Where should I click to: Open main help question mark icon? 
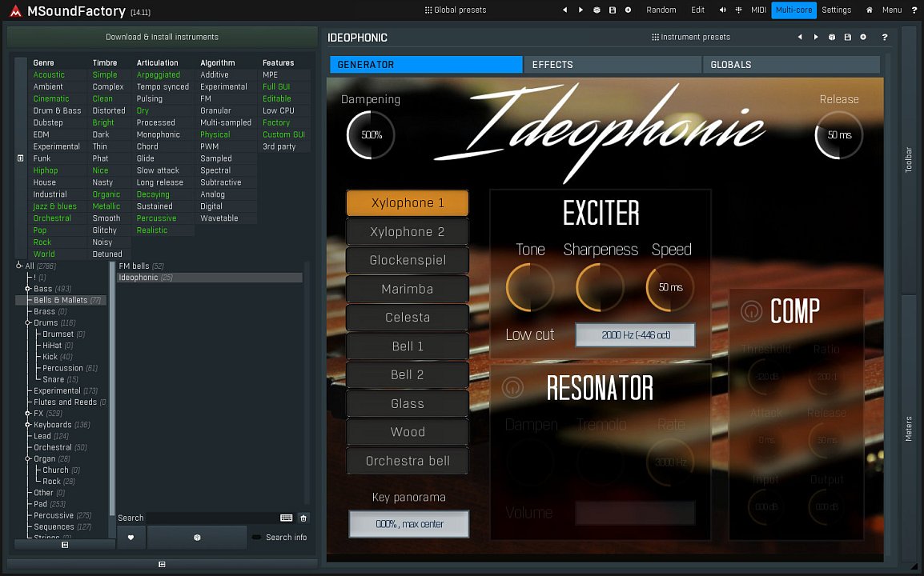[x=914, y=10]
